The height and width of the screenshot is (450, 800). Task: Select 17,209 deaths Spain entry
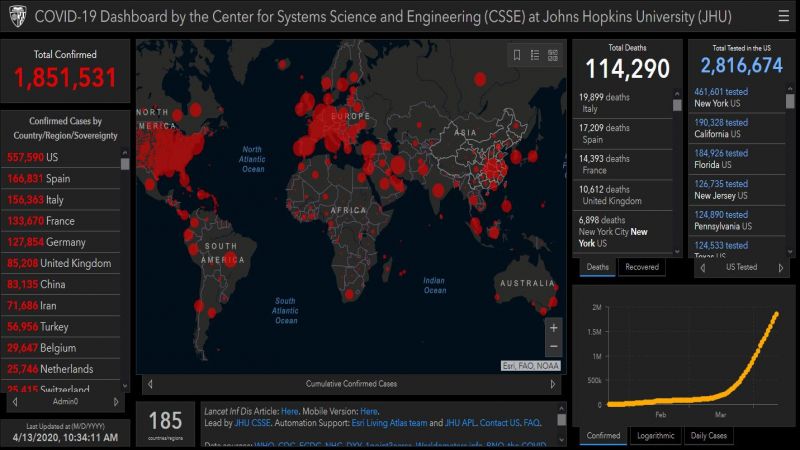tap(623, 134)
